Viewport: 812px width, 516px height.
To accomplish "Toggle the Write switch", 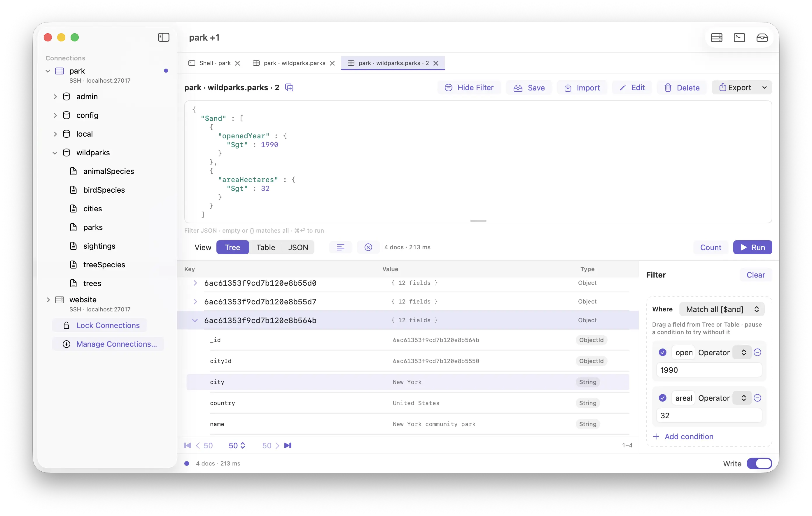I will pos(759,463).
